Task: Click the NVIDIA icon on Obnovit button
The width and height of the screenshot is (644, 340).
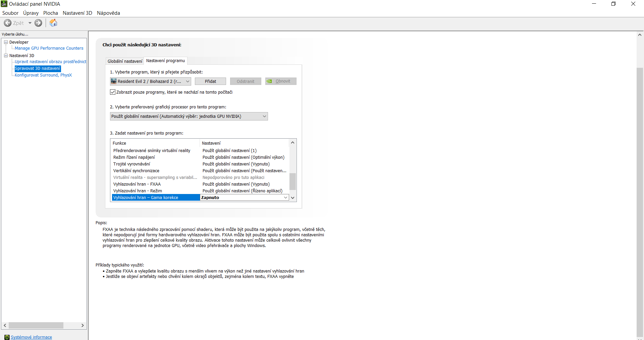Action: tap(269, 81)
